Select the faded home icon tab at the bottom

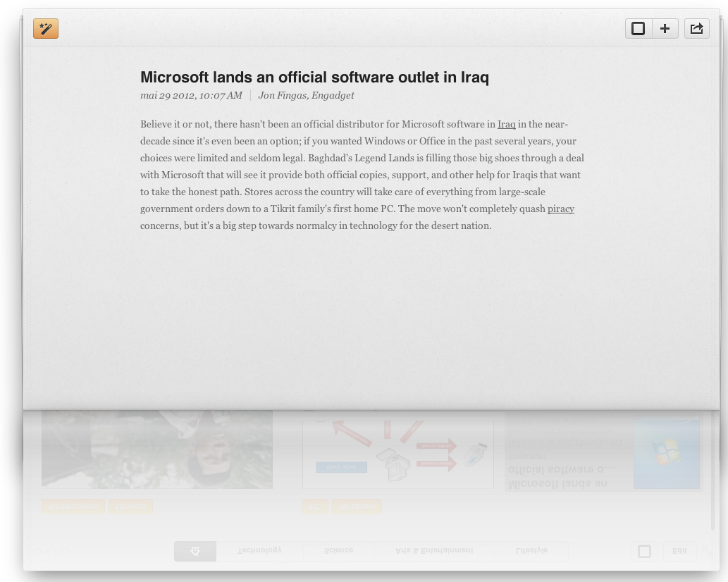[195, 551]
